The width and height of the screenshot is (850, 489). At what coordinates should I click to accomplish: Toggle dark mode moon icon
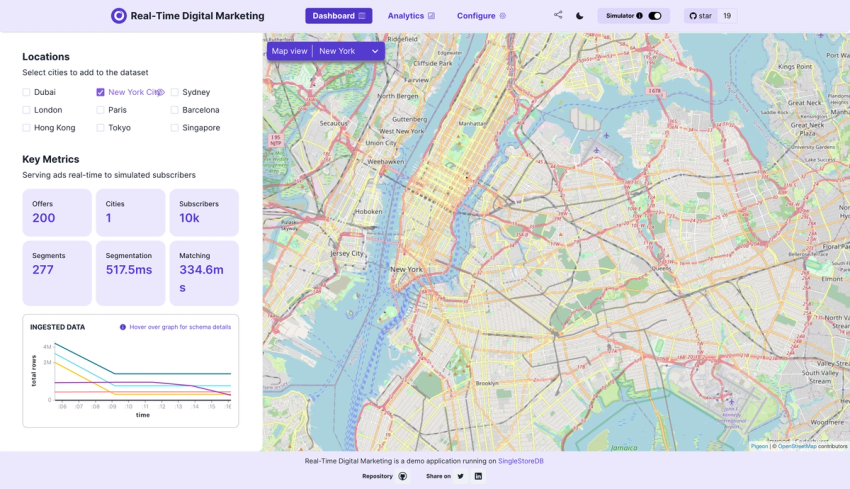click(579, 16)
